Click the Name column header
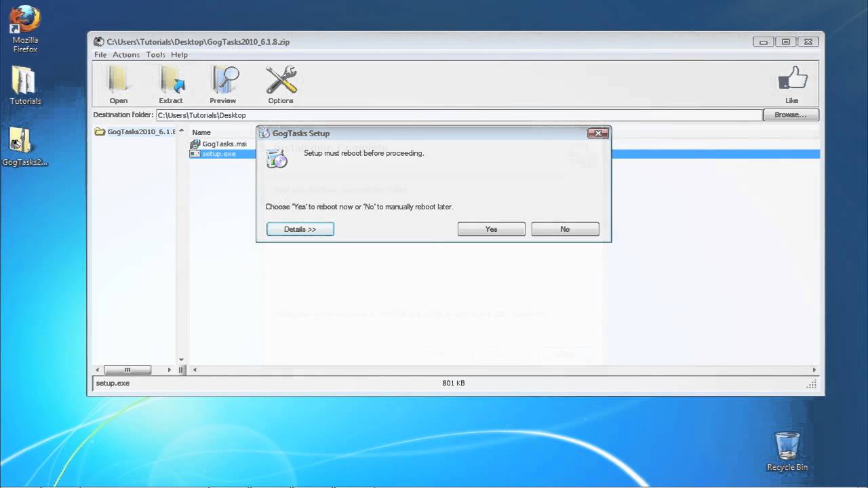The height and width of the screenshot is (488, 868). pos(201,132)
